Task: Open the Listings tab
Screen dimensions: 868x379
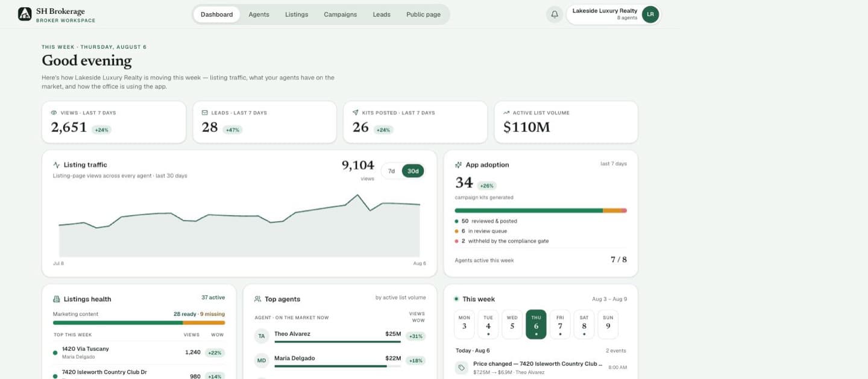Action: point(297,14)
